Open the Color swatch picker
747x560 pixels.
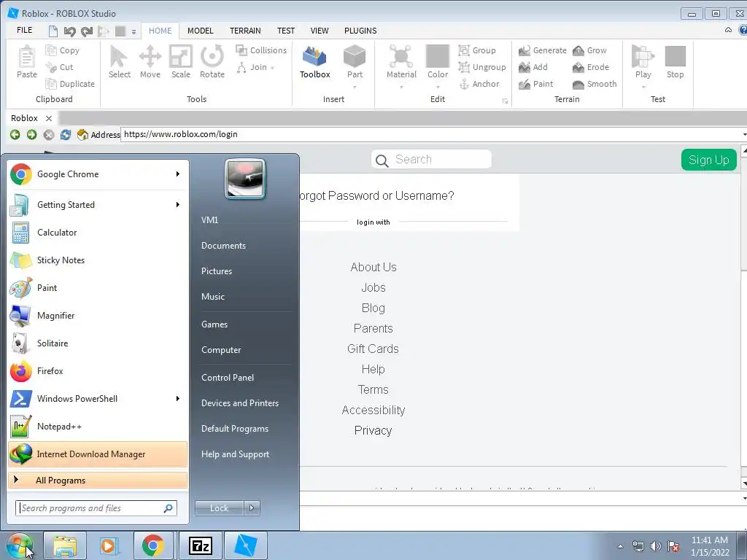coord(438,56)
